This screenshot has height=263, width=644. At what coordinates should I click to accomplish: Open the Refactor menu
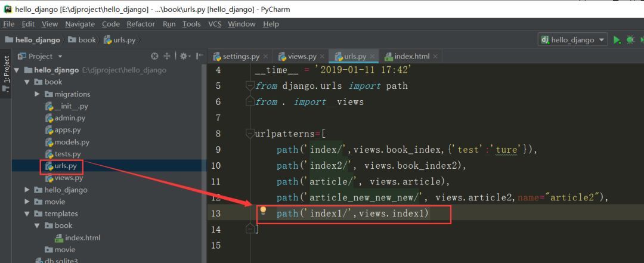click(x=141, y=24)
